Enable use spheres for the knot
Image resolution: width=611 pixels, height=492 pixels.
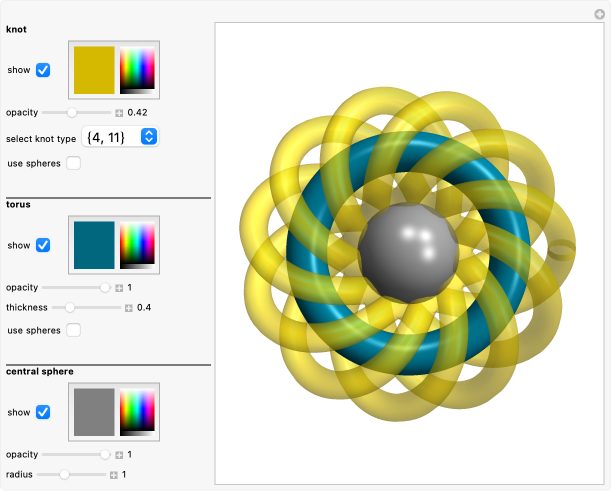pos(74,163)
